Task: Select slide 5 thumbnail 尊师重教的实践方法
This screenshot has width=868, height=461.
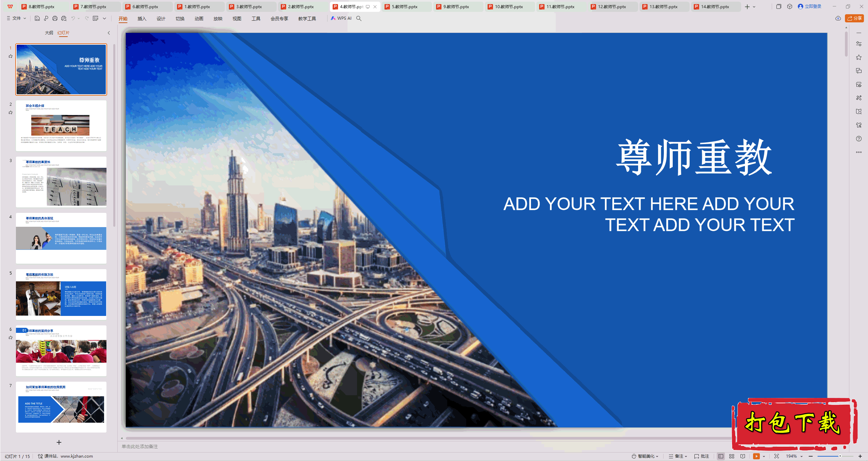Action: (61, 295)
